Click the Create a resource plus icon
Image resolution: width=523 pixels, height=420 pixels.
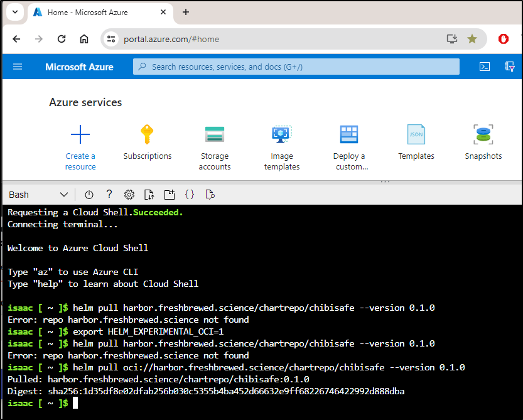(x=80, y=134)
